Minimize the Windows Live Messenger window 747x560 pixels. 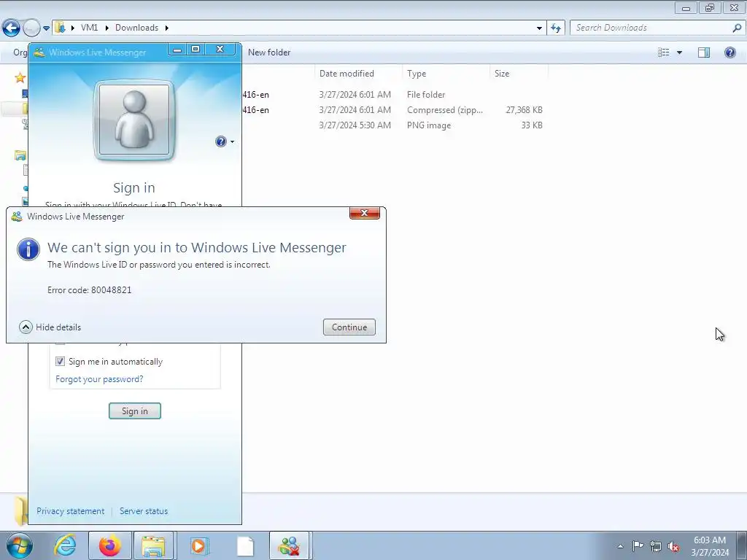point(177,50)
